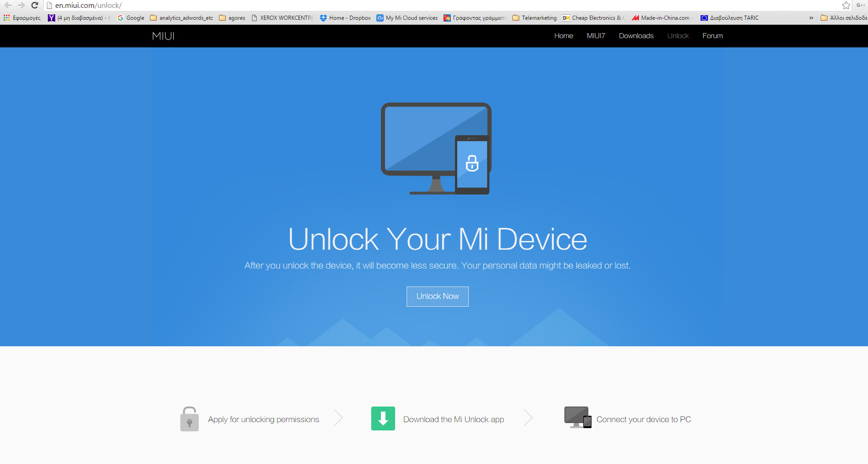This screenshot has height=464, width=868.
Task: Open the Home - Dropbox bookmark
Action: click(345, 18)
